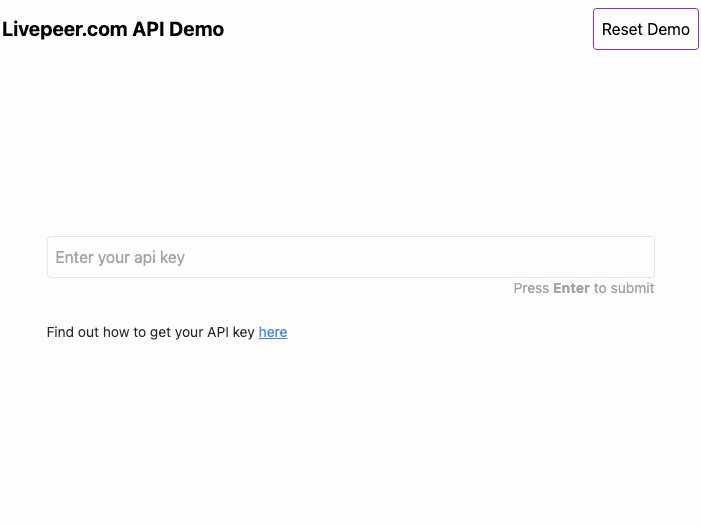Place cursor in the api key input
Image resolution: width=701 pixels, height=526 pixels.
point(350,257)
